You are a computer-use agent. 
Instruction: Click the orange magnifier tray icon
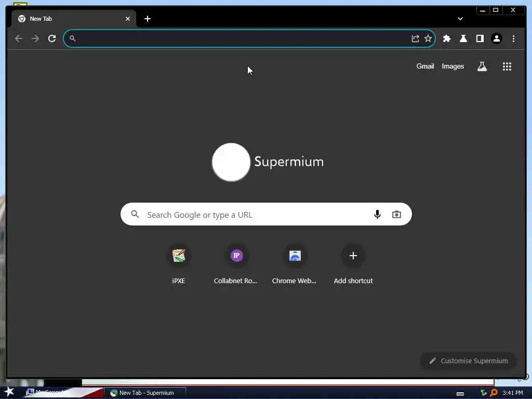click(x=494, y=393)
